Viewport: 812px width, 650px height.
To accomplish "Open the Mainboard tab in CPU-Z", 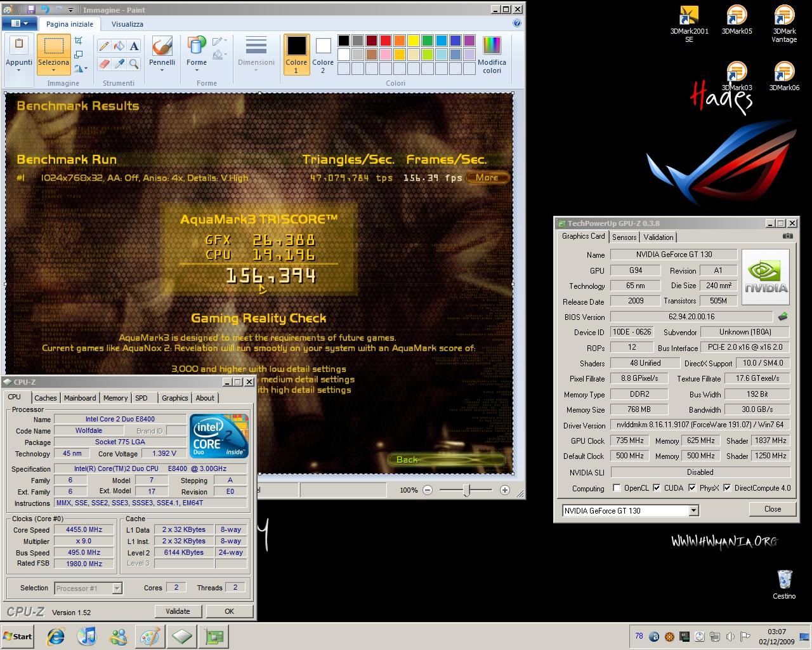I will 80,398.
